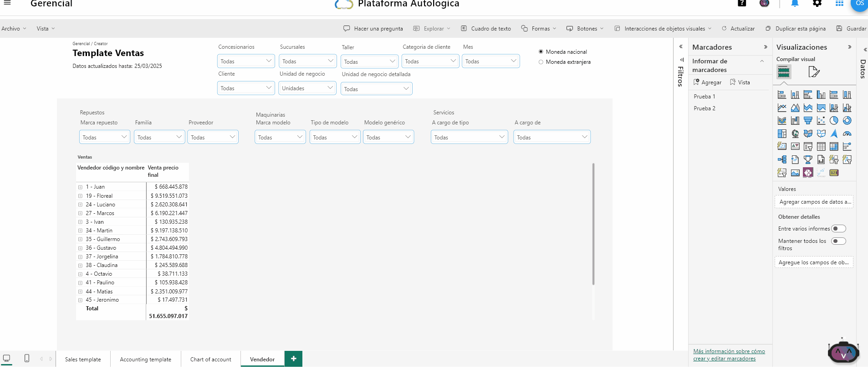The image size is (868, 370).
Task: Click Actualizar button
Action: [738, 28]
